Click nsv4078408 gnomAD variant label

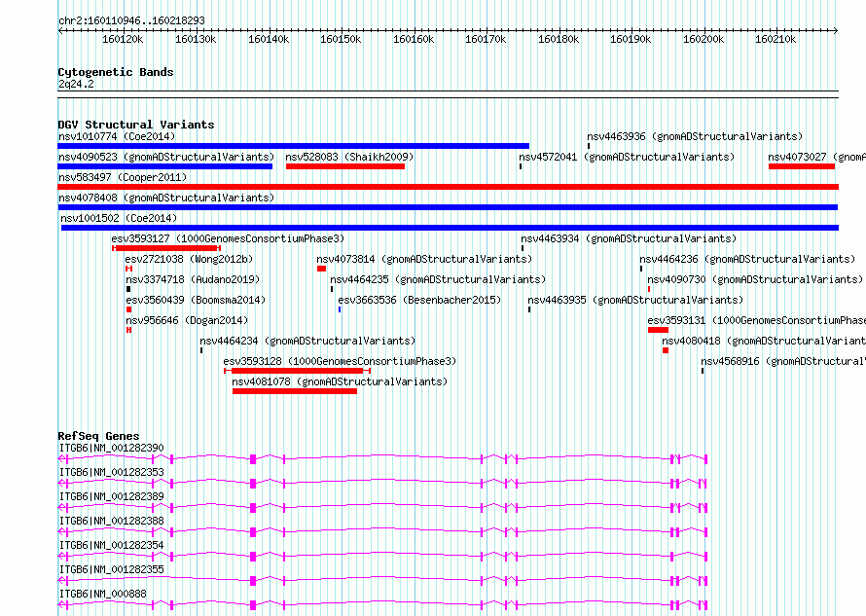coord(166,198)
